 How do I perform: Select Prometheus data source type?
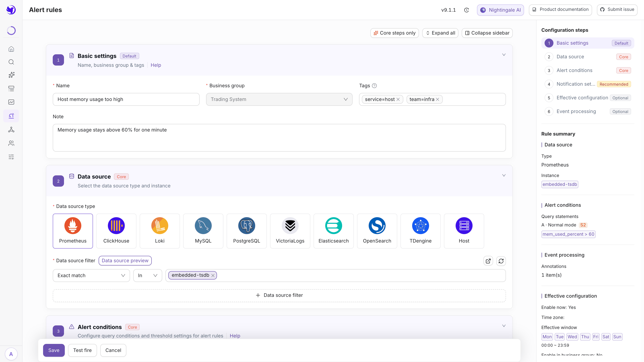point(73,231)
